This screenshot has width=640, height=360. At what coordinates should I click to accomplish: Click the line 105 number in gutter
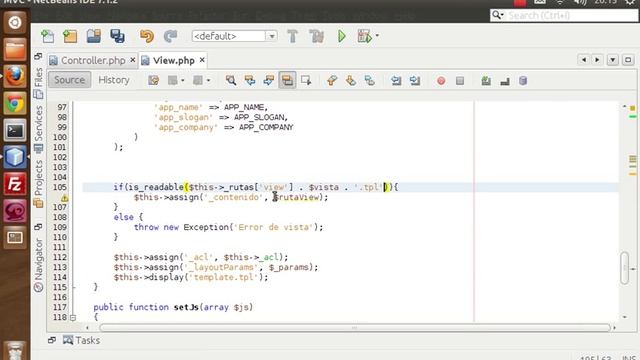click(60, 187)
